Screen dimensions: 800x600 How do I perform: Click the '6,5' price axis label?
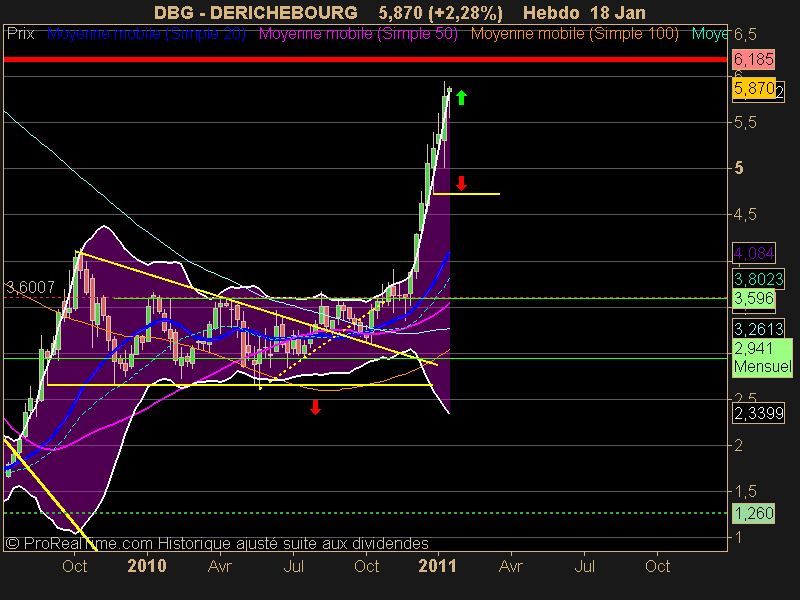[745, 35]
